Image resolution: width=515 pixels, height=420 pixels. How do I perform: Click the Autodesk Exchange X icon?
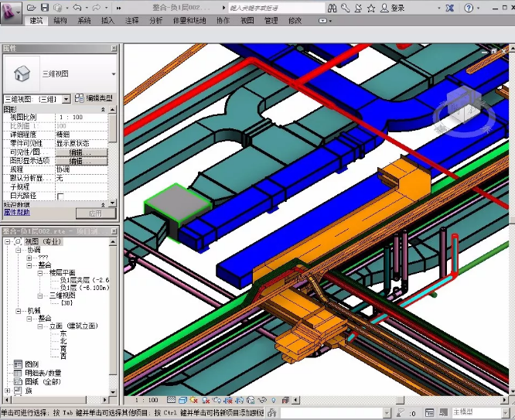[x=450, y=8]
